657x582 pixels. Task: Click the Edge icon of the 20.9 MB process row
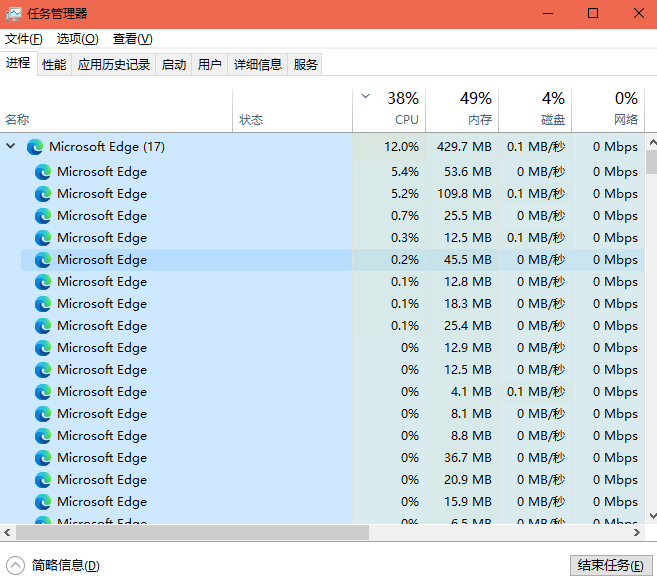tap(43, 480)
